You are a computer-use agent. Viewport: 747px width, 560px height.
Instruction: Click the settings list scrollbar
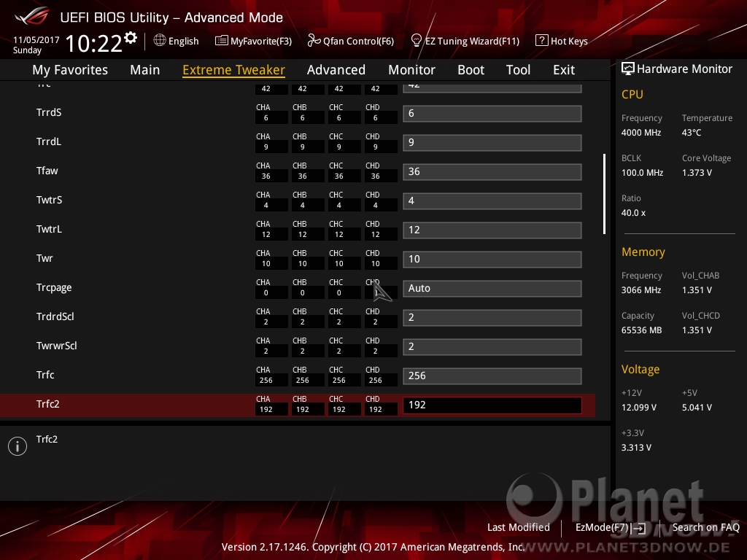[604, 193]
